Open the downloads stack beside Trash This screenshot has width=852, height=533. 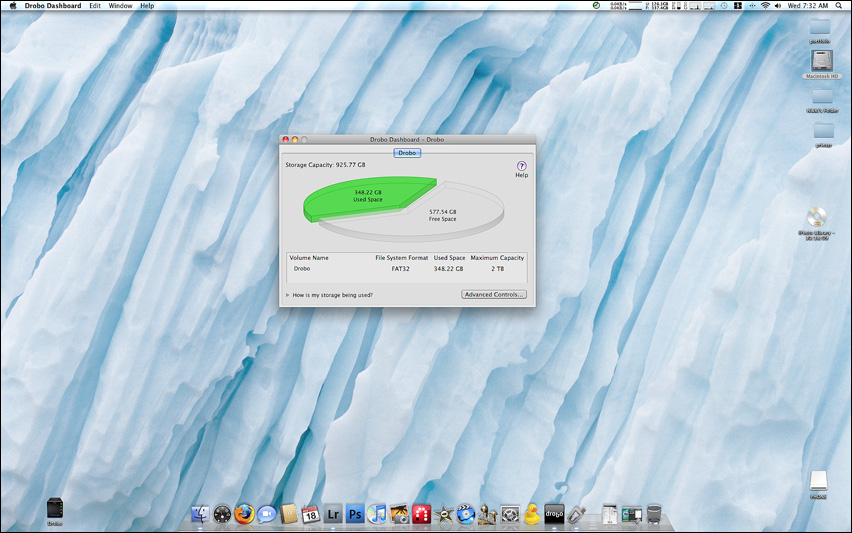[632, 514]
